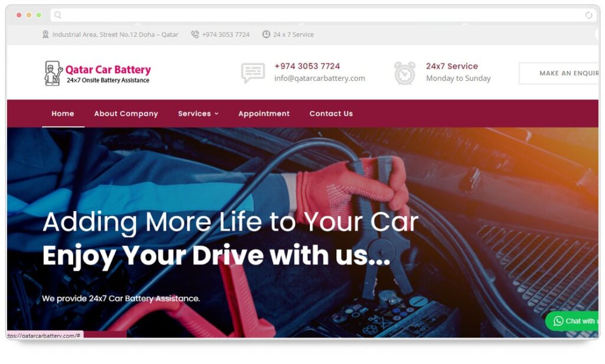Image resolution: width=605 pixels, height=364 pixels.
Task: Open the Home menu item
Action: click(x=63, y=113)
